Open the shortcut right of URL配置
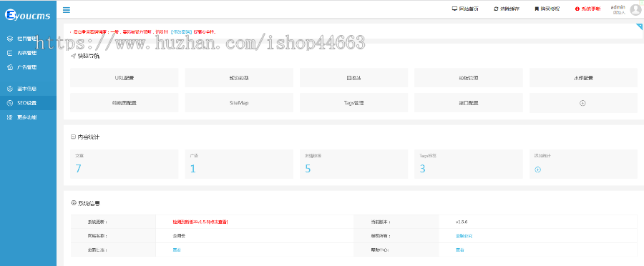 point(239,77)
